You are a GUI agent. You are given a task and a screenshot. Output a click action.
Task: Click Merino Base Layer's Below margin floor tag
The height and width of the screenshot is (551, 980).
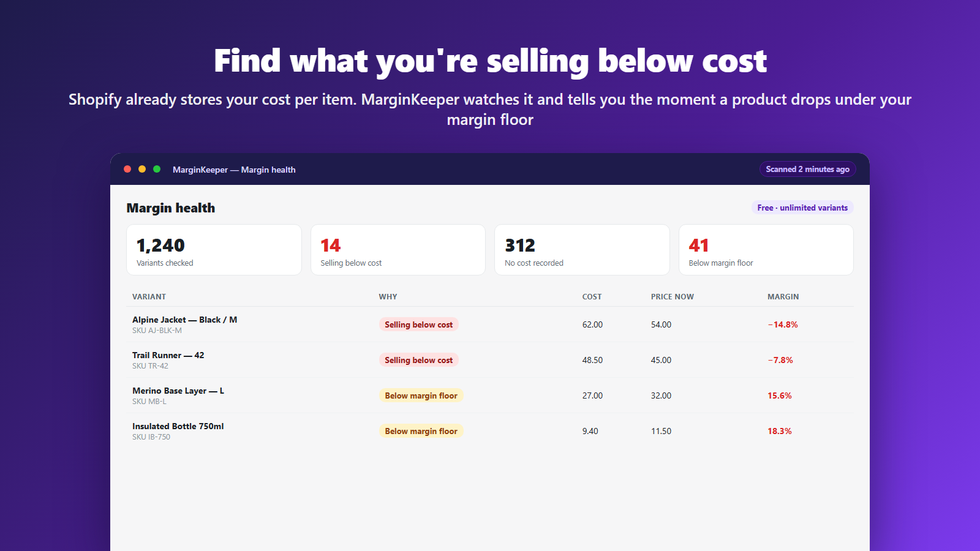pyautogui.click(x=421, y=395)
